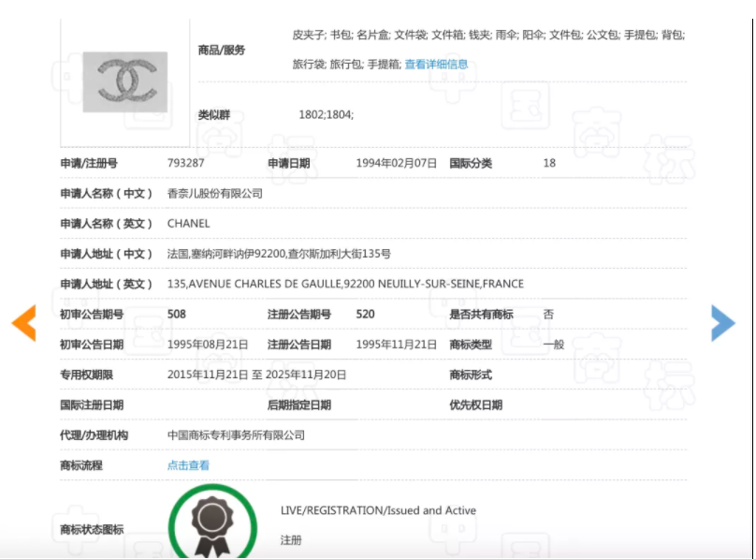Click the 初审公告日期 field label
Viewport: 756px width, 559px height.
click(x=92, y=345)
